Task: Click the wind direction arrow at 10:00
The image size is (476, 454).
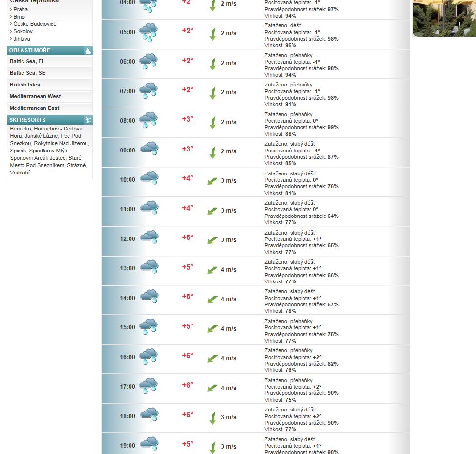Action: (213, 181)
